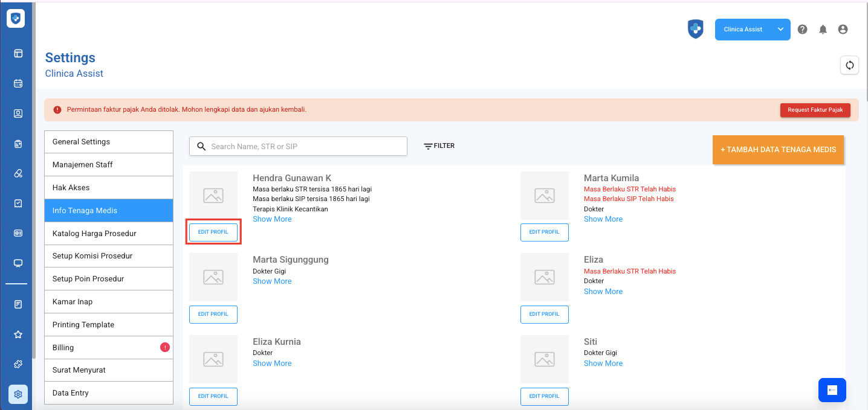Click the Request Faktur Pajak button
The width and height of the screenshot is (868, 410).
(815, 110)
